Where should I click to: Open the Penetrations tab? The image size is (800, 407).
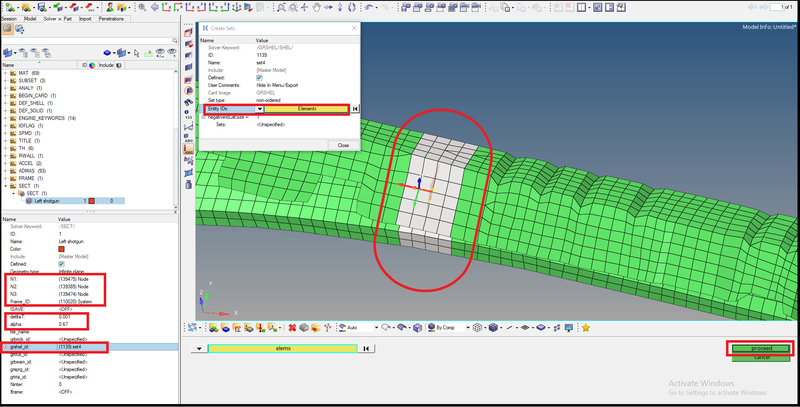coord(111,18)
